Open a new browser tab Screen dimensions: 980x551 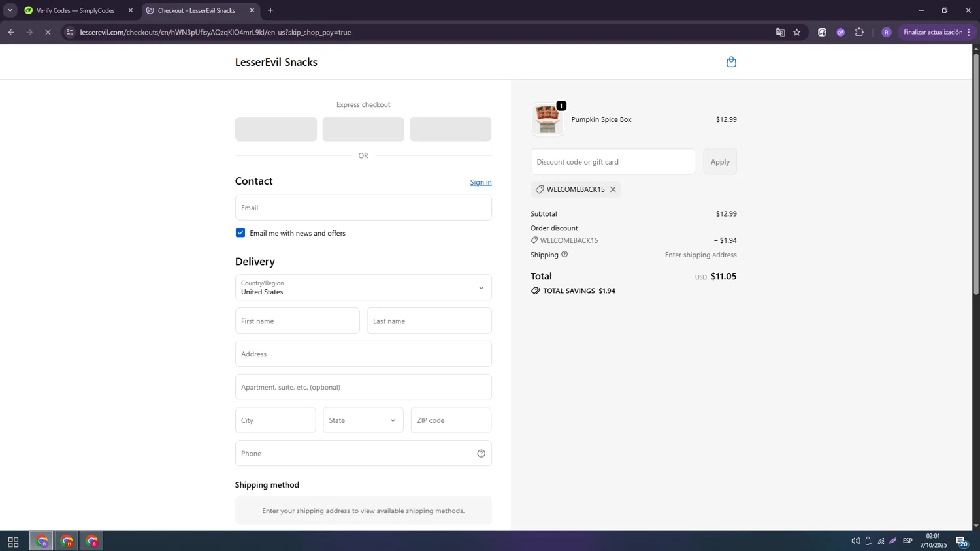(x=270, y=10)
